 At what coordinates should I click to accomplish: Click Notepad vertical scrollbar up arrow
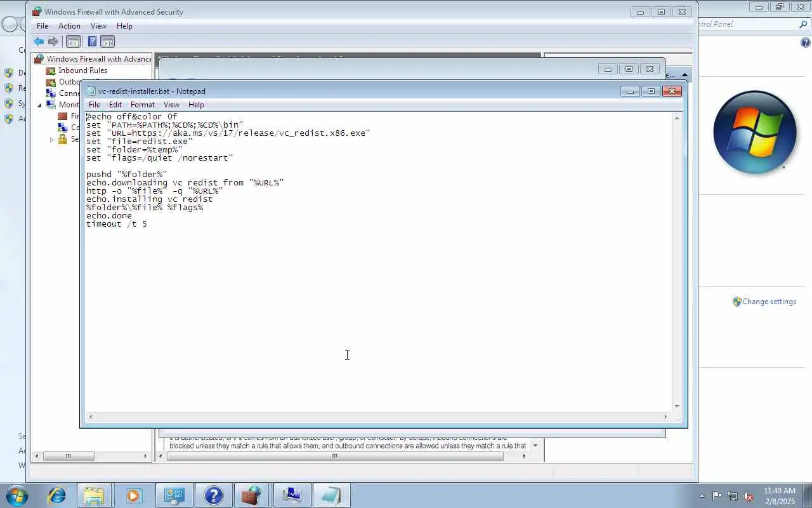677,118
